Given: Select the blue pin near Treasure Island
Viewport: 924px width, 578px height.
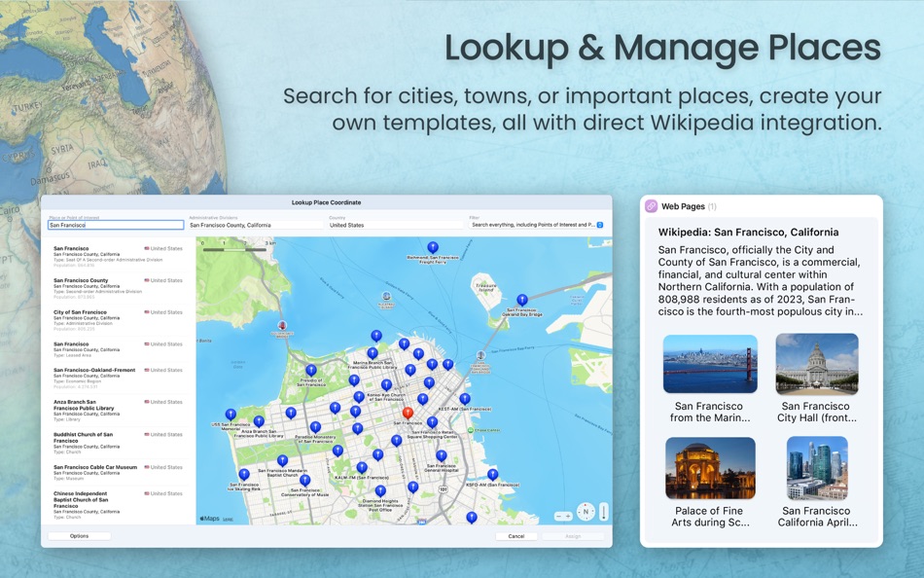Looking at the screenshot, I should [522, 299].
